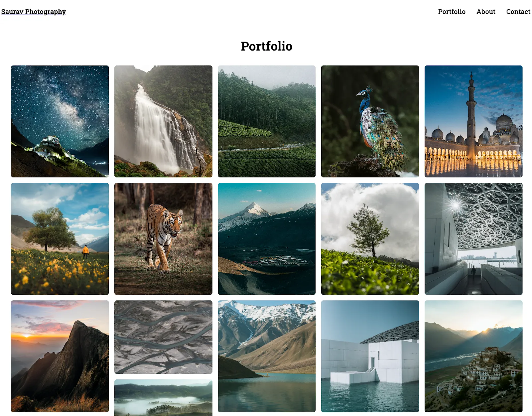Viewport: 532px width, 416px height.
Task: Open the misty green hills photo
Action: [163, 398]
